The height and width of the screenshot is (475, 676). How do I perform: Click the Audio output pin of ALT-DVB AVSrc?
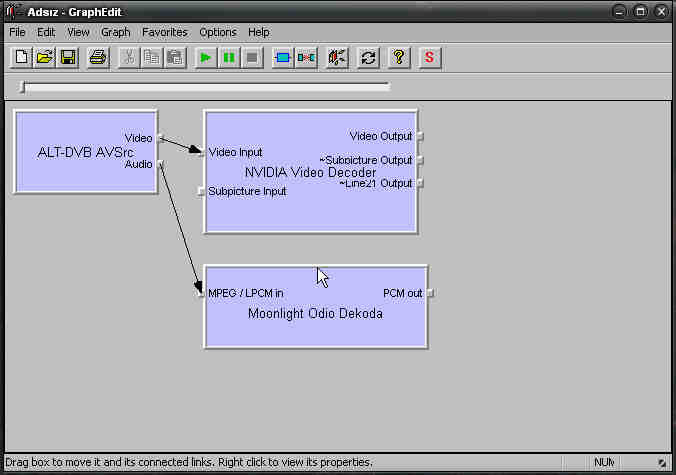(160, 163)
